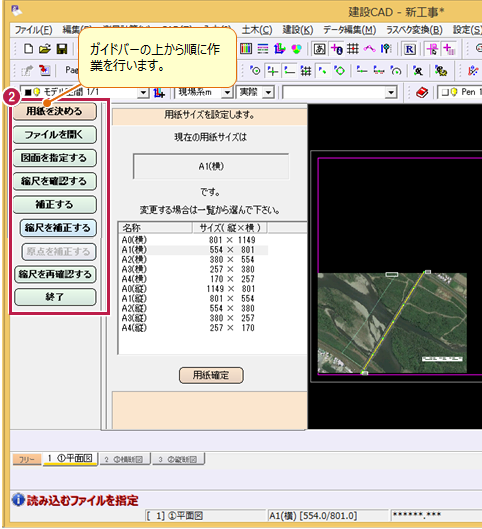
Task: Click the pink polyline icon
Action: [370, 49]
